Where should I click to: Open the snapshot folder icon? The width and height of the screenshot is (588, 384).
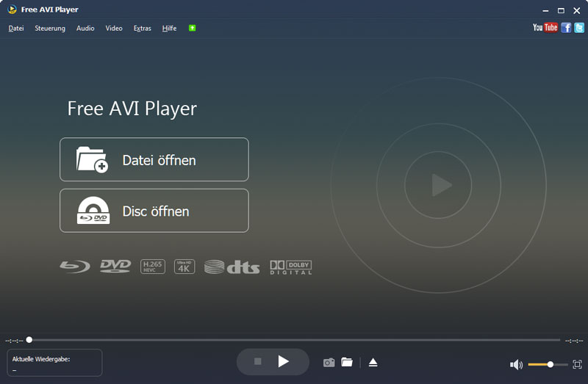347,362
